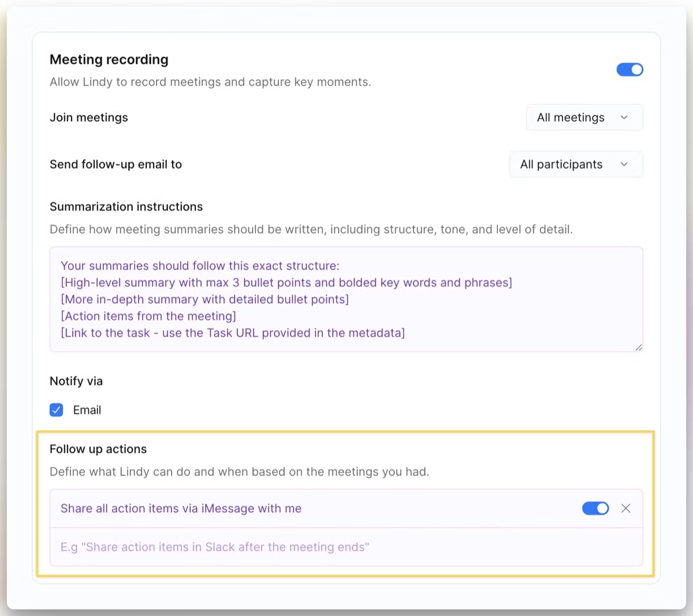Expand the chevron on the Join meetings selector
The width and height of the screenshot is (693, 616).
coord(624,117)
